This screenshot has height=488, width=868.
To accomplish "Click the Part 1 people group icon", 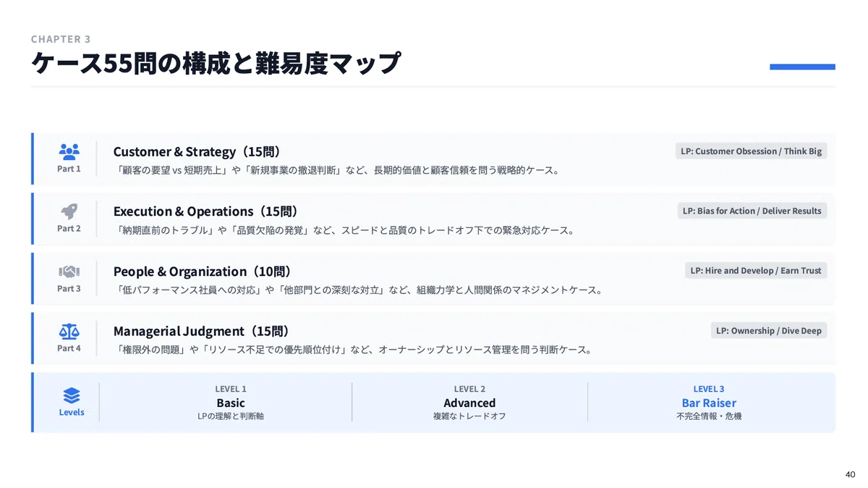I will click(x=69, y=151).
